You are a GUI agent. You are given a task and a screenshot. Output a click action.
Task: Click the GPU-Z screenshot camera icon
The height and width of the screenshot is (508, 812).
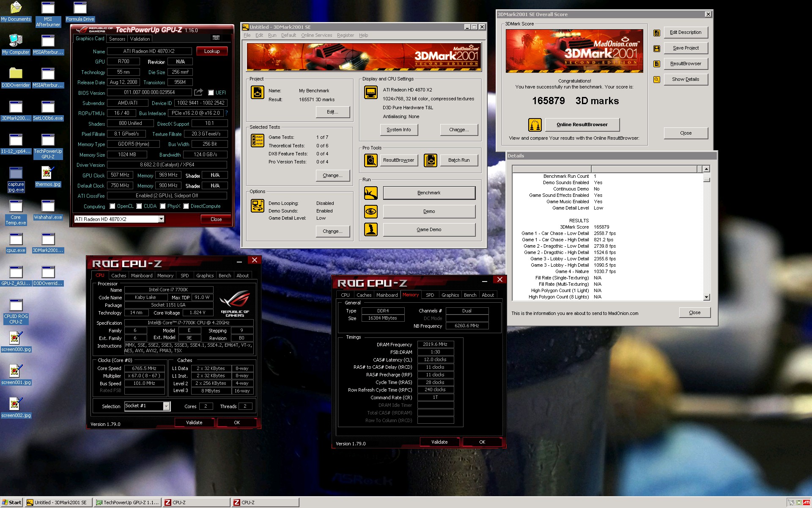point(216,38)
